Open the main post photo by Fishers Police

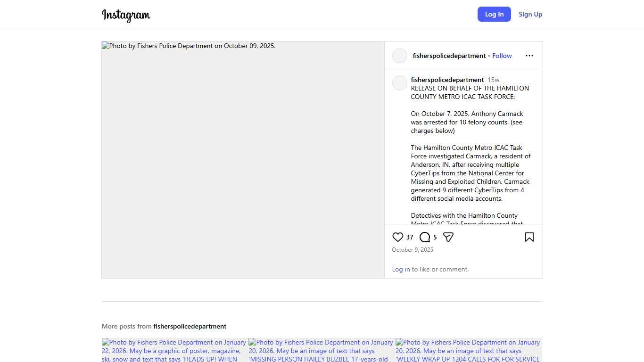[243, 160]
